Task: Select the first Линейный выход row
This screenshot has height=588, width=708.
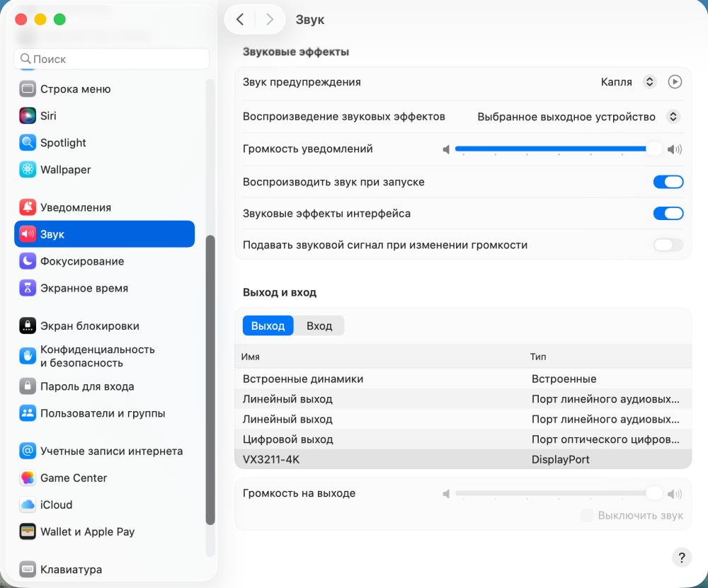Action: (x=463, y=399)
